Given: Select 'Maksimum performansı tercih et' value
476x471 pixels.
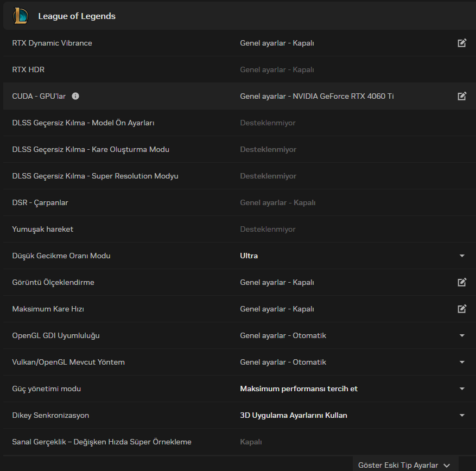Looking at the screenshot, I should tap(299, 389).
